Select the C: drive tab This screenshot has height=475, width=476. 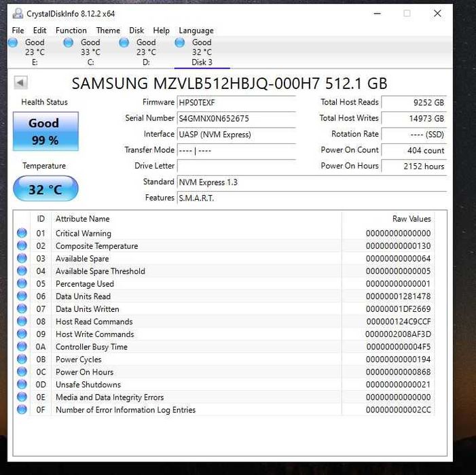click(x=90, y=52)
